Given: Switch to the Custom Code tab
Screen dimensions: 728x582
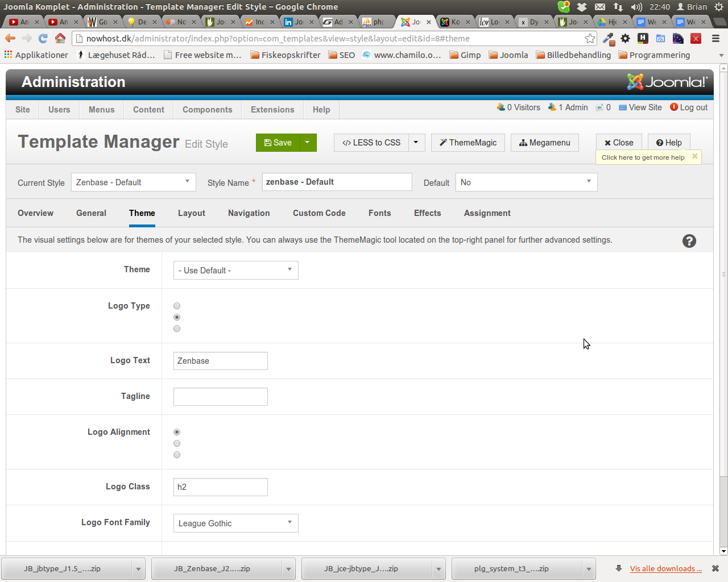Looking at the screenshot, I should (319, 213).
